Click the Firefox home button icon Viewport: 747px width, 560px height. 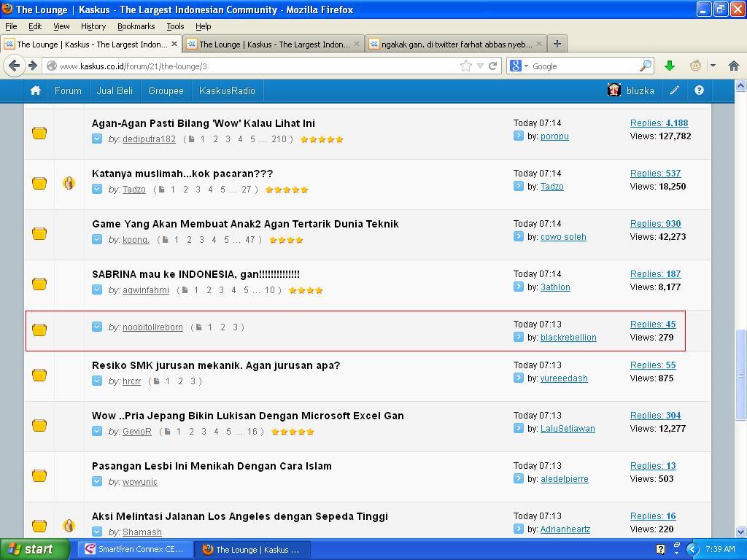[x=734, y=66]
